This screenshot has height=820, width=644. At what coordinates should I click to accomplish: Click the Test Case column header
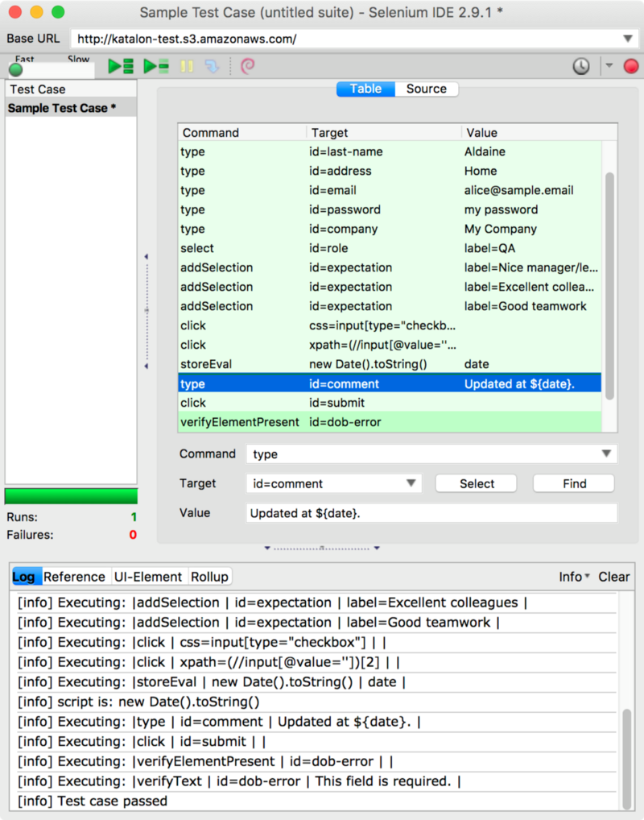(x=71, y=89)
